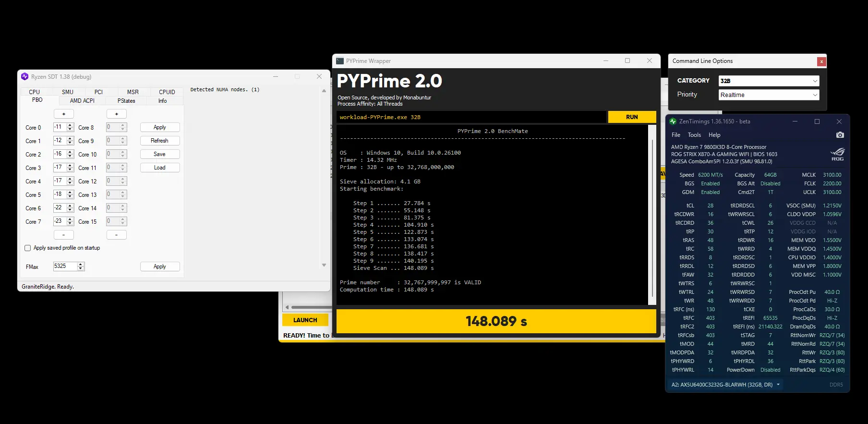Image resolution: width=868 pixels, height=424 pixels.
Task: Click the Capacity value 64GB
Action: (x=770, y=175)
